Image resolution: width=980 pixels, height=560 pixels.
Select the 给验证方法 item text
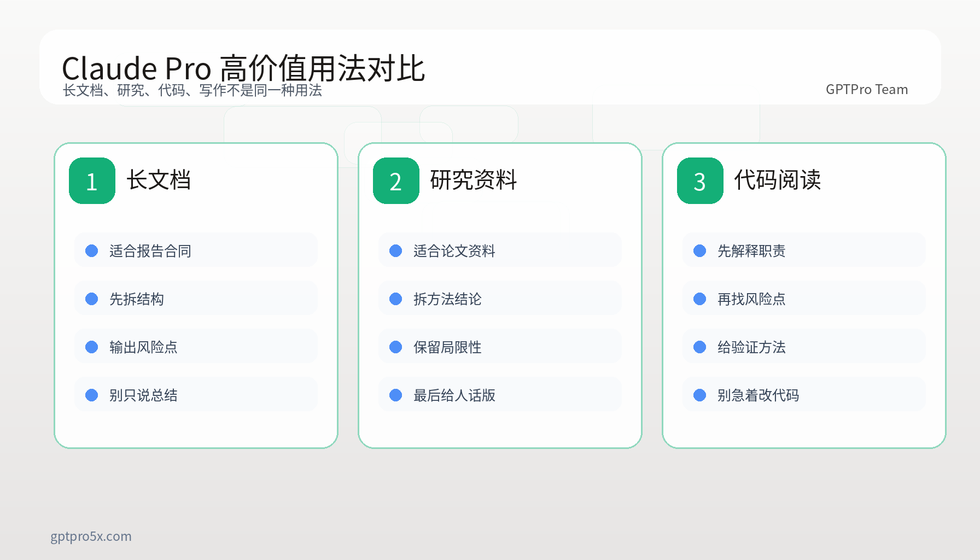[x=751, y=347]
